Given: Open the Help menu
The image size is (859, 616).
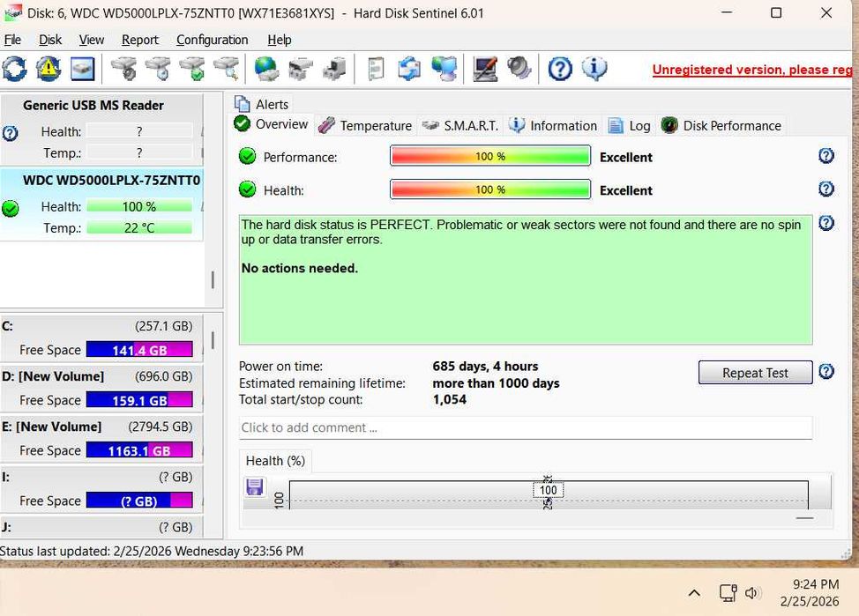Looking at the screenshot, I should 280,40.
